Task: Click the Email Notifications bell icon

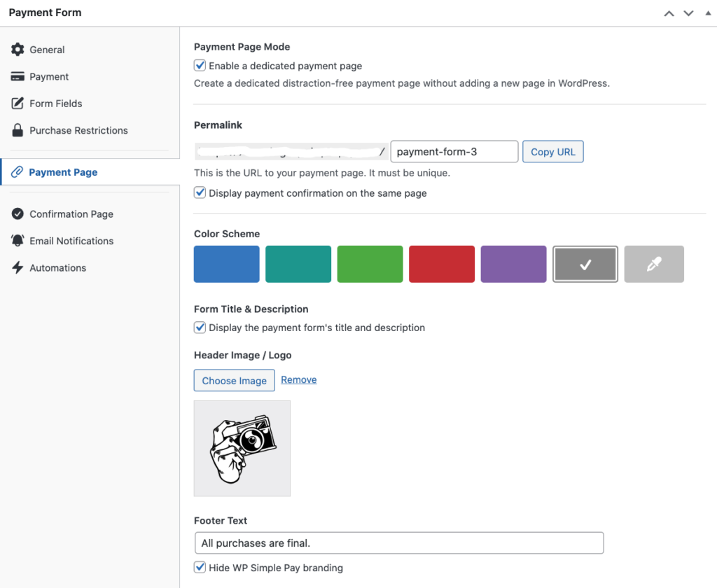Action: (18, 241)
